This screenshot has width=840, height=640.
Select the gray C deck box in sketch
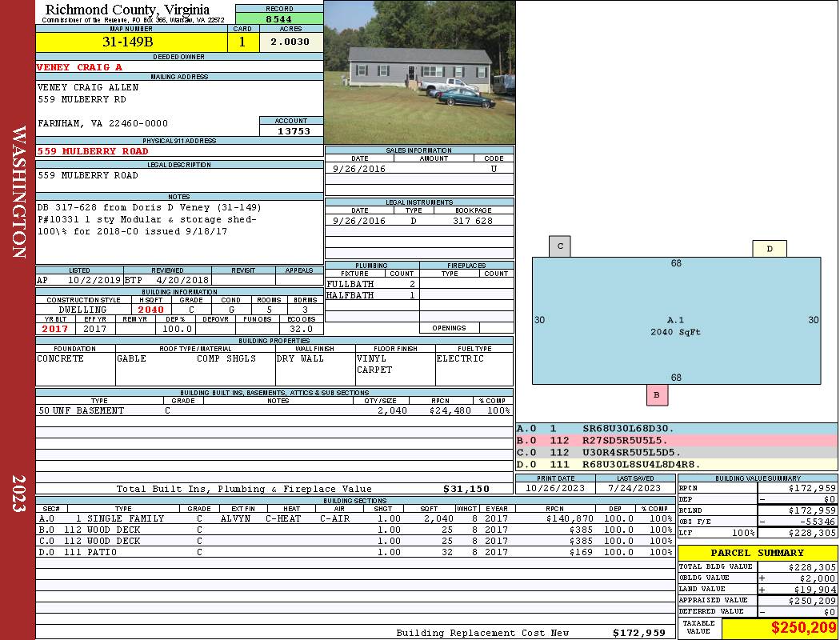(x=560, y=246)
